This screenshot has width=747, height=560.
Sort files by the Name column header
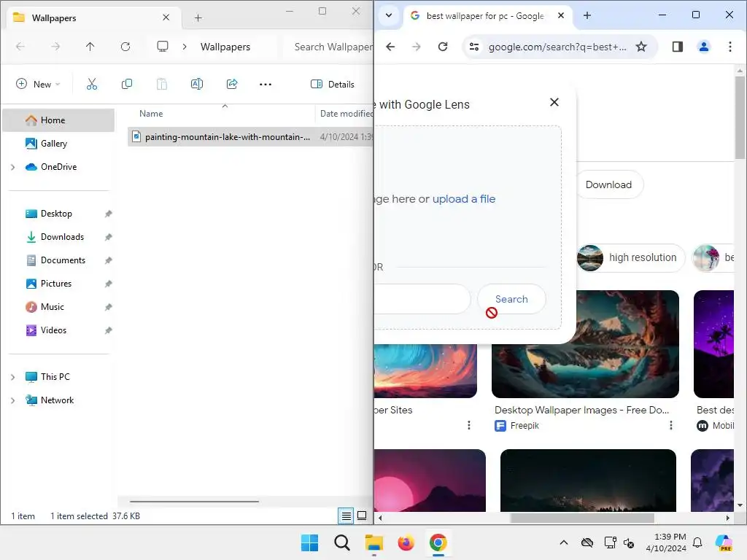pyautogui.click(x=151, y=113)
